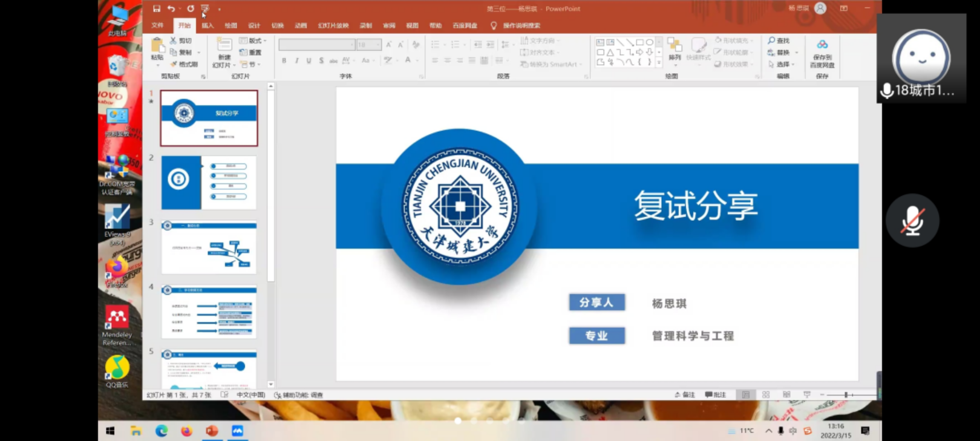Toggle Underline formatting
This screenshot has width=980, height=441.
(309, 60)
